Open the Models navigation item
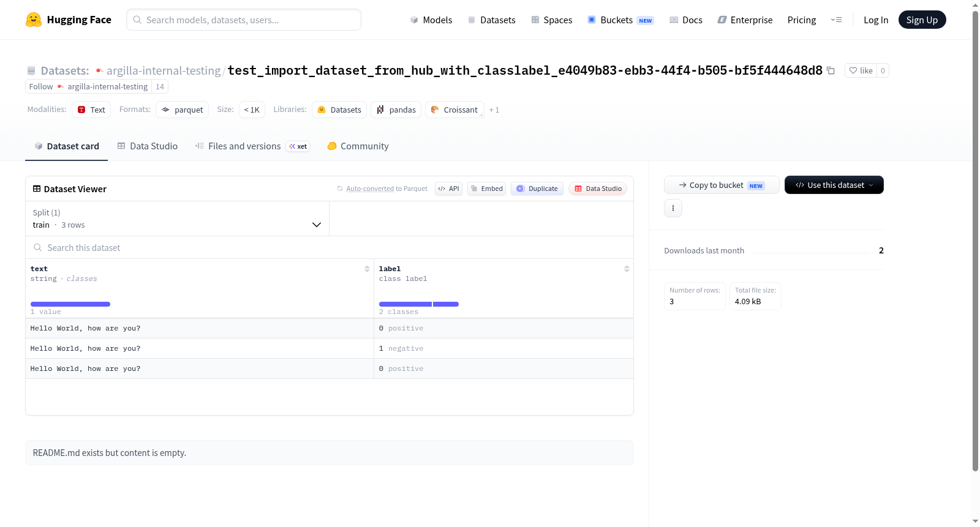 (431, 20)
